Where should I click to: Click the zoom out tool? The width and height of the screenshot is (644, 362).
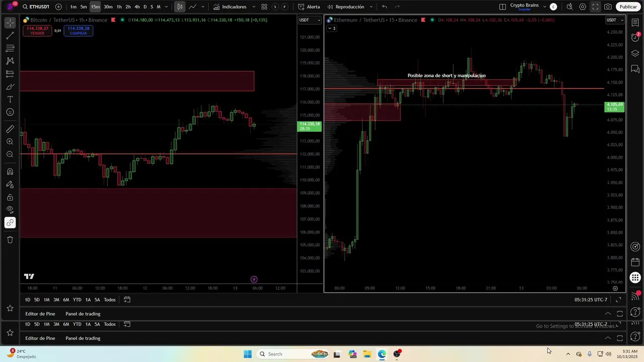point(10,154)
